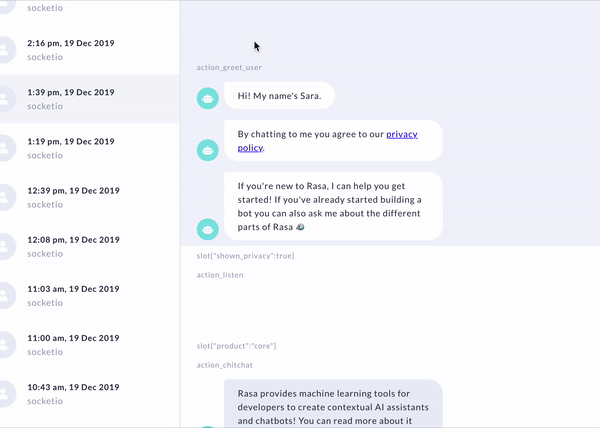600x428 pixels.
Task: Click user avatar for 12:39 pm conversation
Action: [x=5, y=197]
